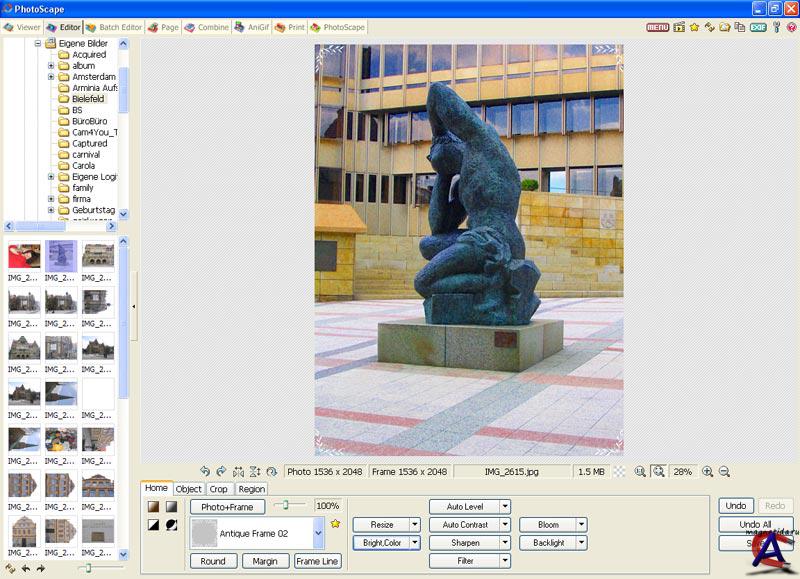The image size is (800, 579).
Task: Switch to the Crop tab
Action: [x=218, y=489]
